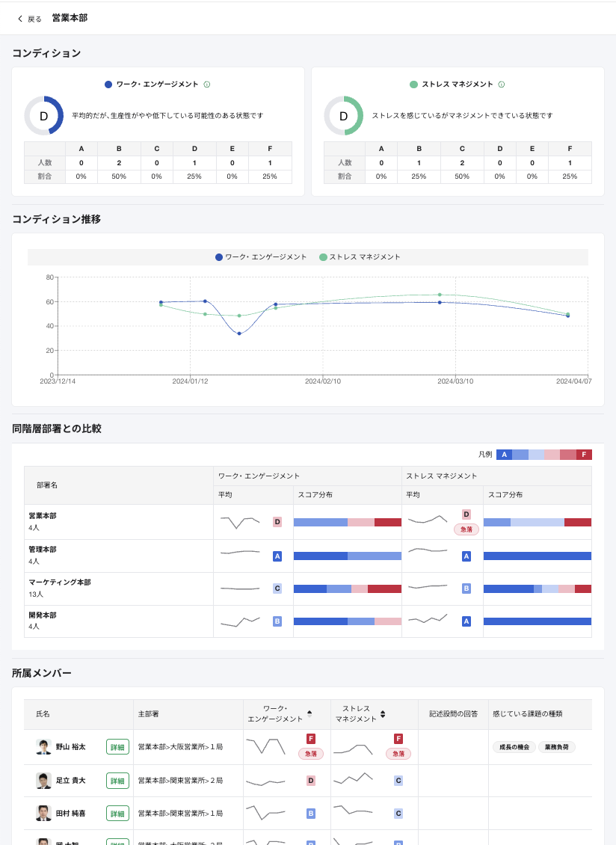The height and width of the screenshot is (845, 616).
Task: Open 詳細 for 野山 裕太
Action: (117, 747)
